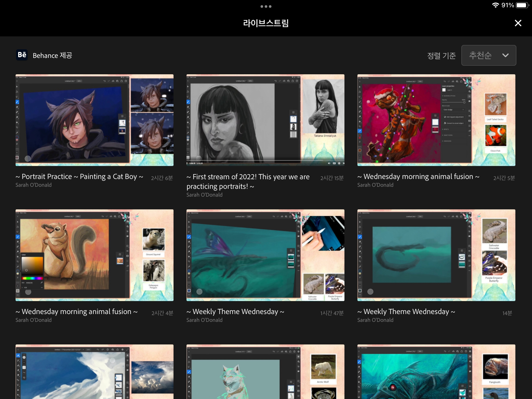This screenshot has width=532, height=399.
Task: Open the red gecko animal fusion thumbnail
Action: pos(436,120)
